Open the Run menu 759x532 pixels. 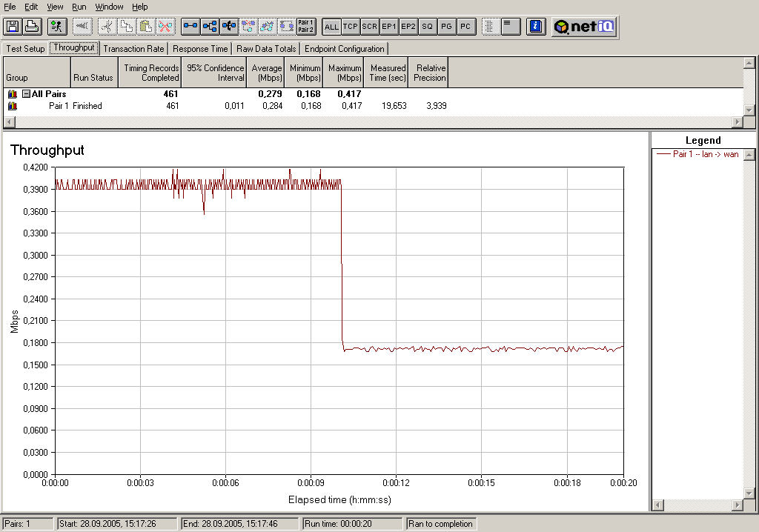pos(79,7)
